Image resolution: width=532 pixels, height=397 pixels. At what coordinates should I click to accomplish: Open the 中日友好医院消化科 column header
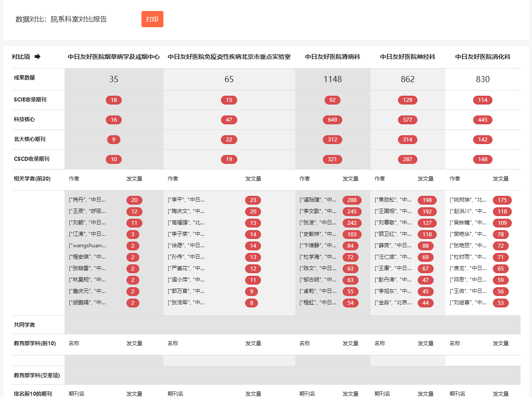483,57
